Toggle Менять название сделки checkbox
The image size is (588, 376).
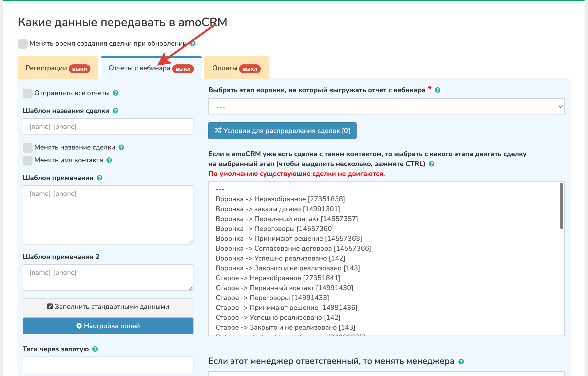click(x=28, y=148)
